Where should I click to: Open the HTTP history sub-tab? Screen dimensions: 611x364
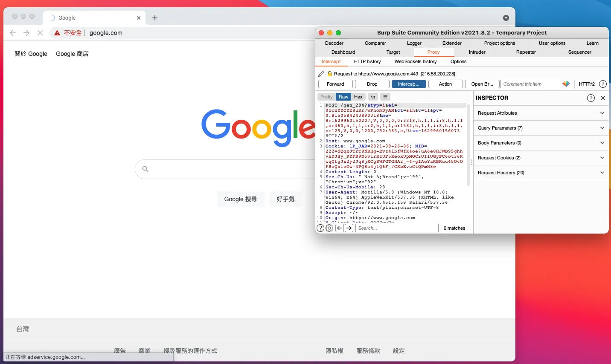(x=367, y=61)
